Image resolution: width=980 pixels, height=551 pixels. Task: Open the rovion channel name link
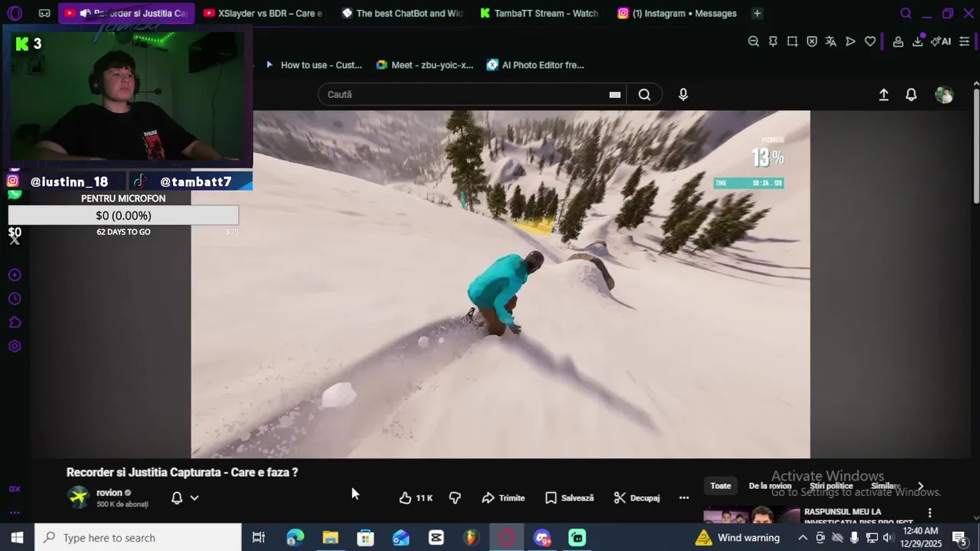(109, 493)
